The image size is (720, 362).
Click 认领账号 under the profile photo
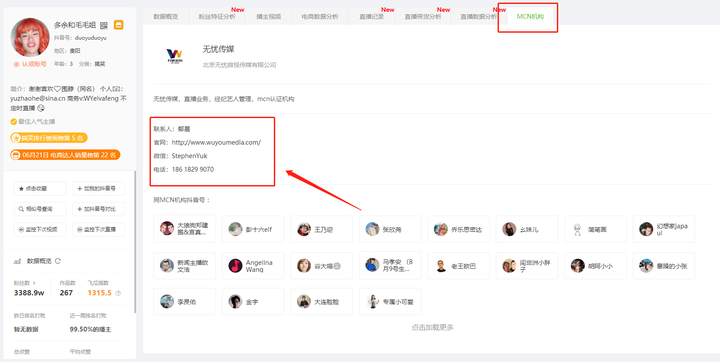(x=30, y=64)
